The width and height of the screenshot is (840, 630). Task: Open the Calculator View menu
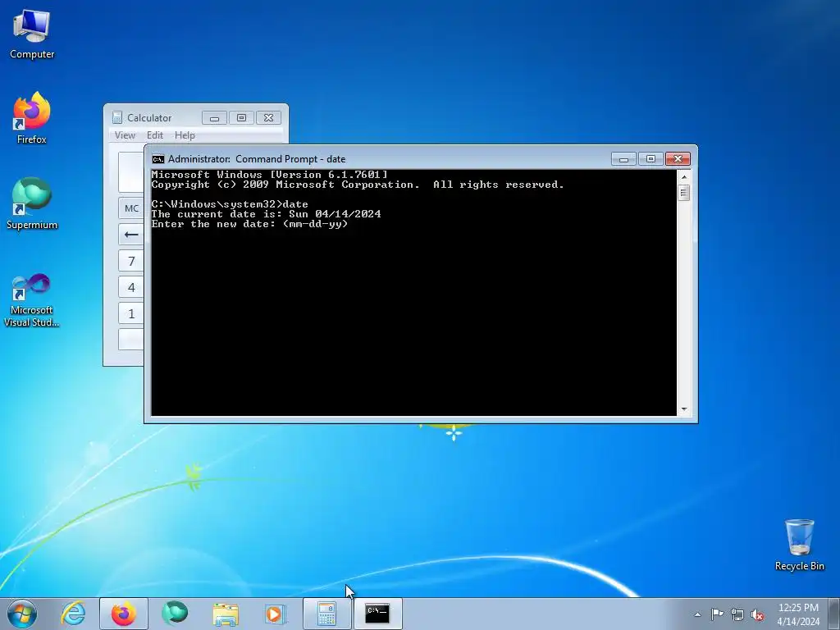(x=125, y=135)
